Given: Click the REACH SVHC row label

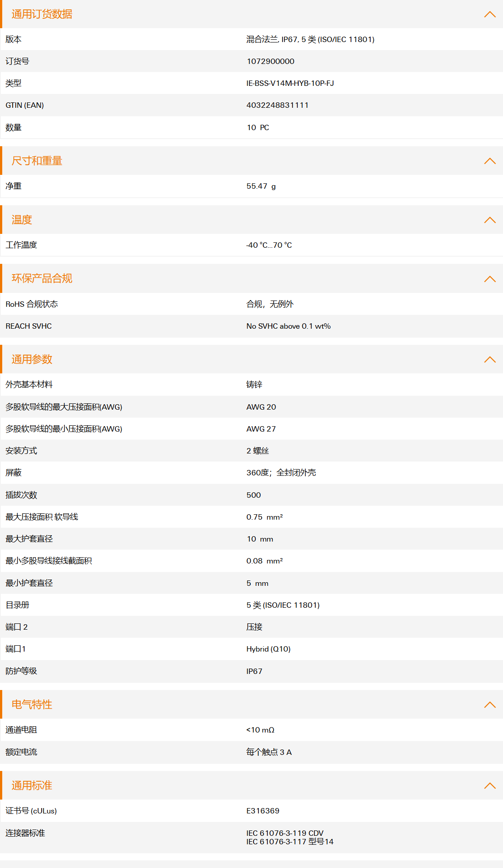Looking at the screenshot, I should coord(29,326).
